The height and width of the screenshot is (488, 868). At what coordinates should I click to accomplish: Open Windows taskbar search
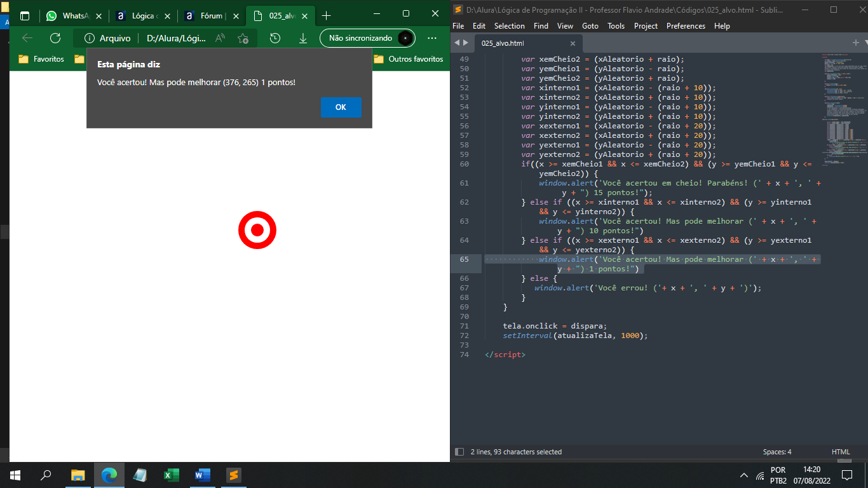(x=46, y=475)
